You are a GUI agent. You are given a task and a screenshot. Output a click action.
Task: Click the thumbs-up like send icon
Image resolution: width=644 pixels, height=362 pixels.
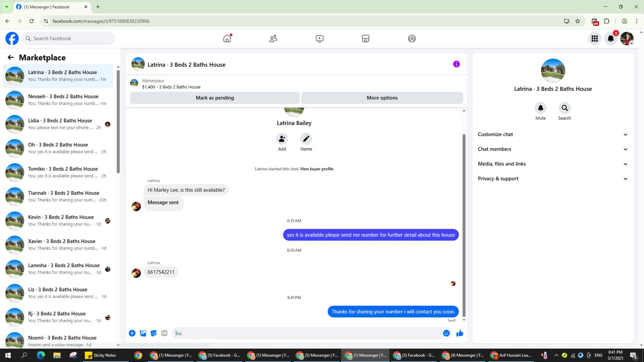tap(460, 333)
